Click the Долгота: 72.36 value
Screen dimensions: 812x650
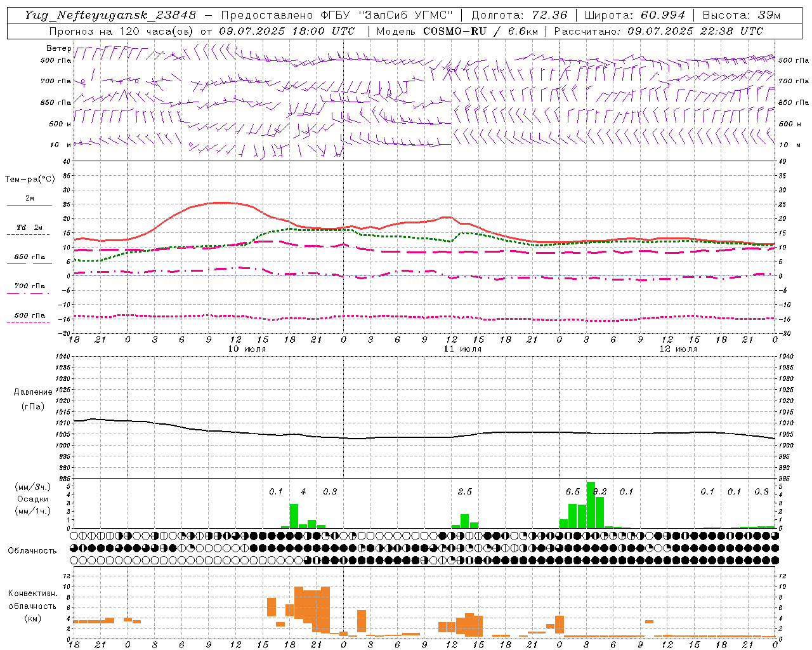pyautogui.click(x=519, y=15)
